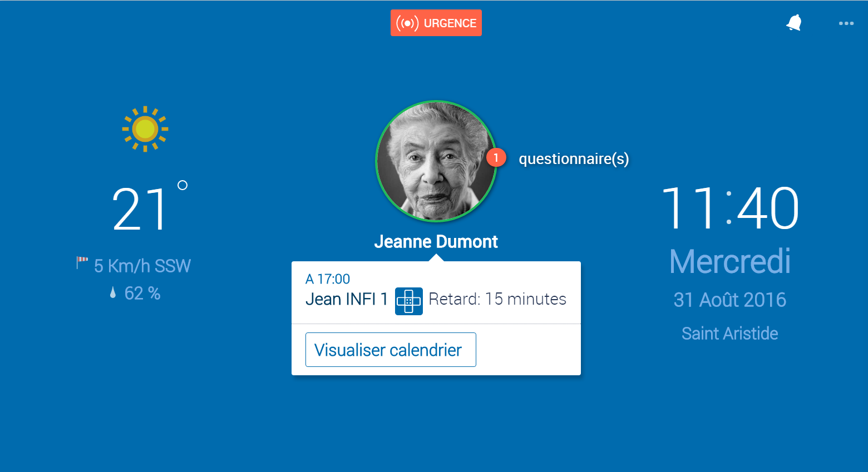Open the three-dots more options menu

[846, 23]
